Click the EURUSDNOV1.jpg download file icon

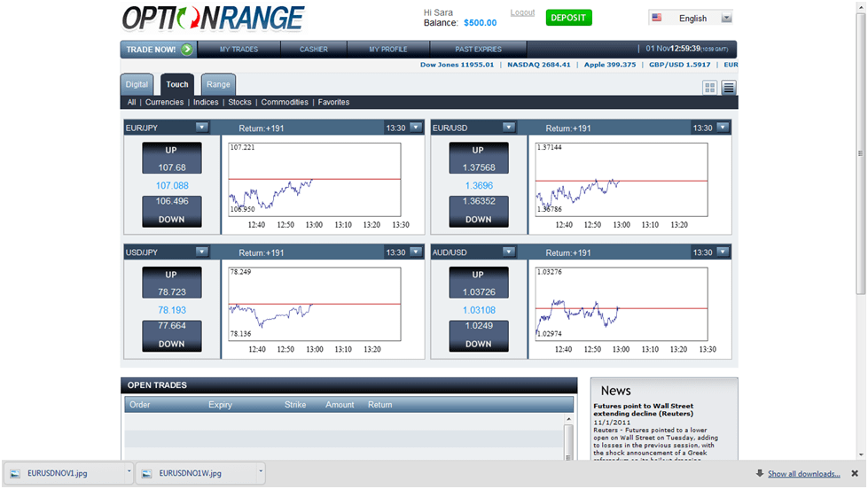(x=15, y=474)
